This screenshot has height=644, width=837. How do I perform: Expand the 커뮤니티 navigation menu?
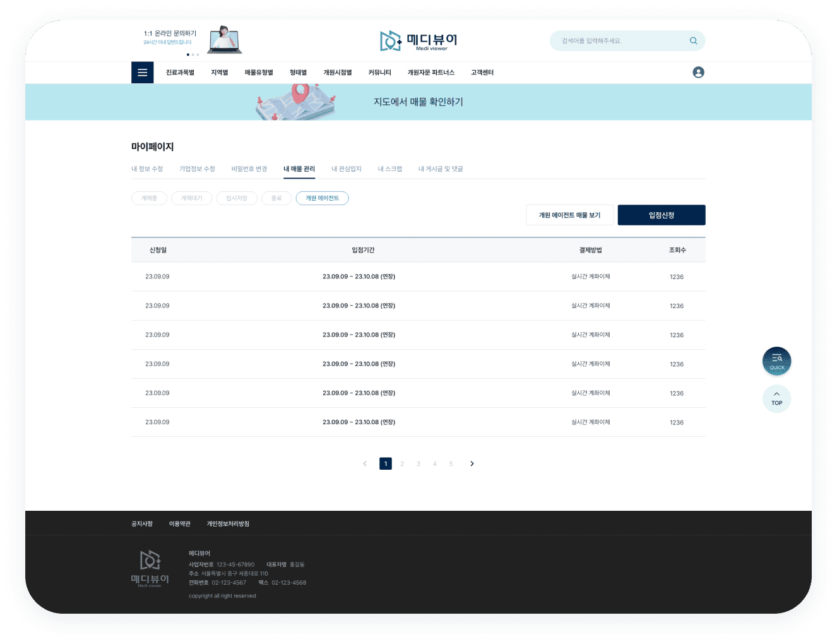tap(379, 73)
